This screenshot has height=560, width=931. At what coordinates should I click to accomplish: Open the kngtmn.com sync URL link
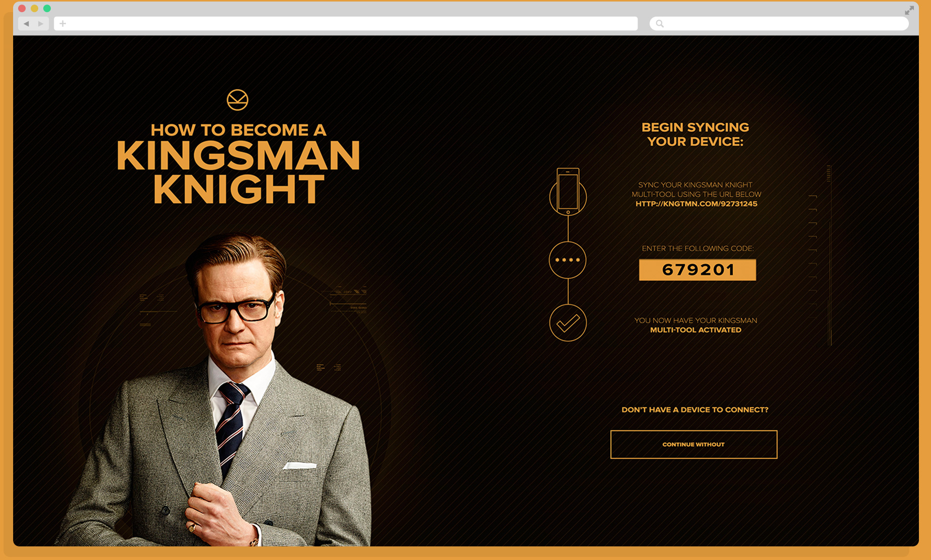pos(696,204)
